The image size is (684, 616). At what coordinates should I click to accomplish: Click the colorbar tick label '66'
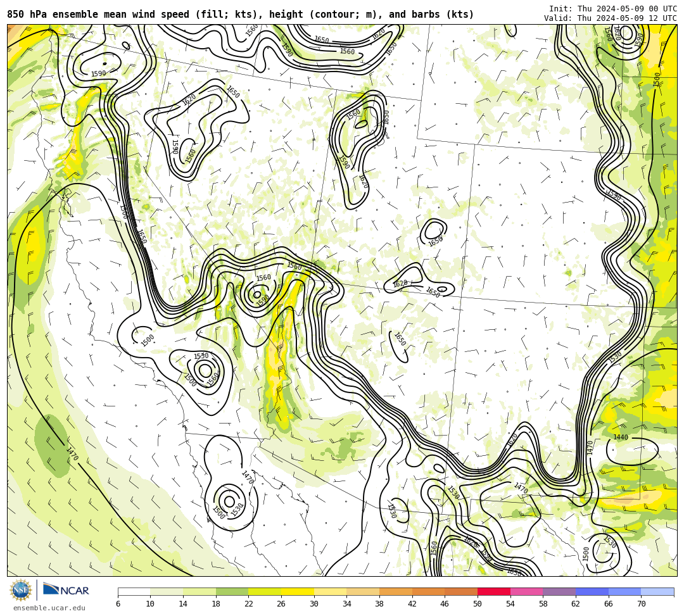(608, 604)
